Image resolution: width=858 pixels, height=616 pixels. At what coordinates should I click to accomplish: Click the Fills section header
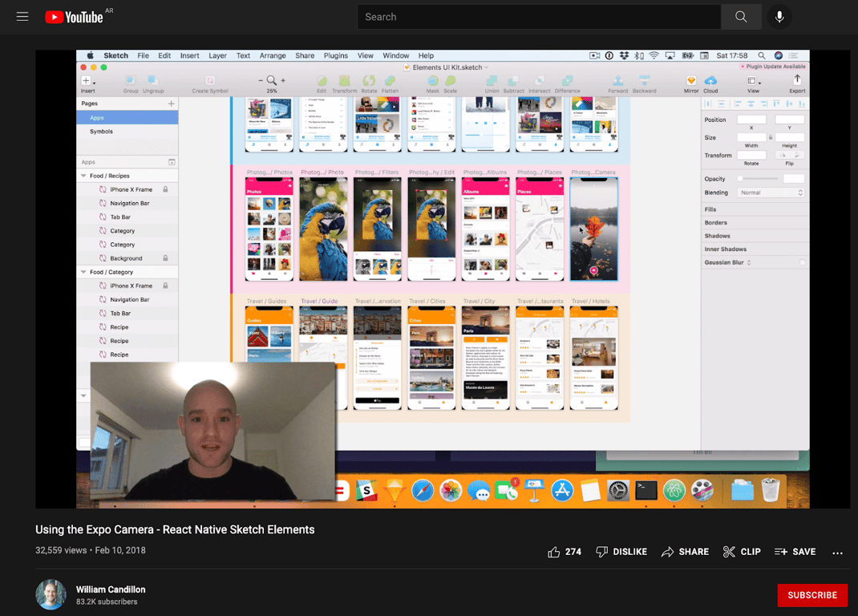click(710, 209)
